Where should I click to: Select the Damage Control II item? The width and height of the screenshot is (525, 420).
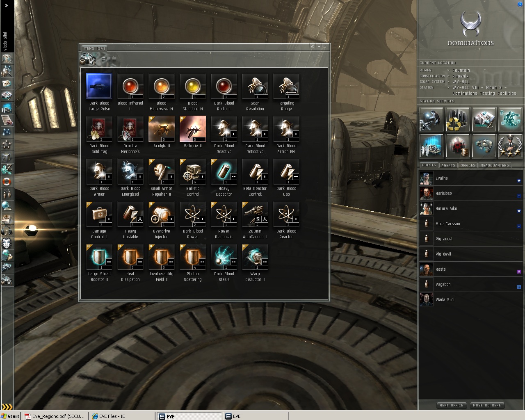coord(99,221)
